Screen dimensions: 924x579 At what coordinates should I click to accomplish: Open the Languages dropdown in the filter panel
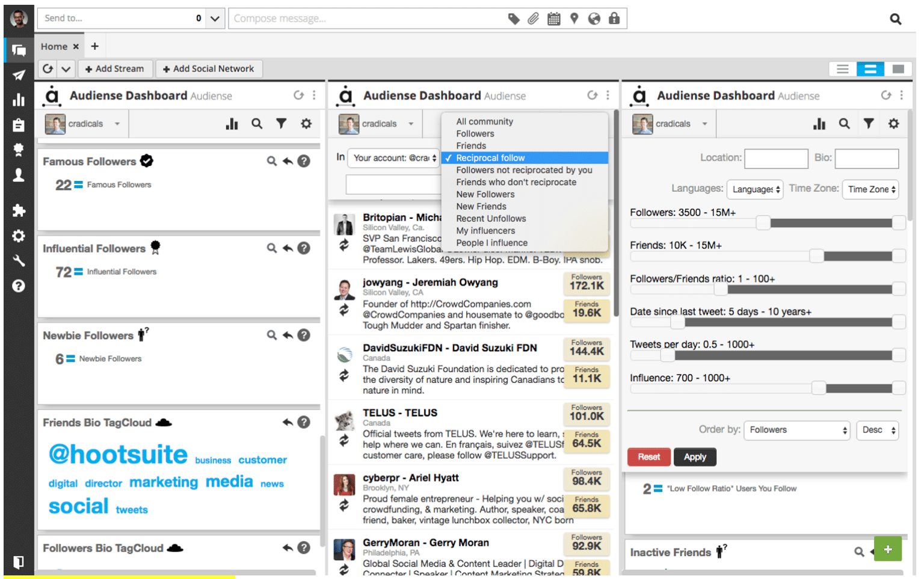[x=754, y=189]
